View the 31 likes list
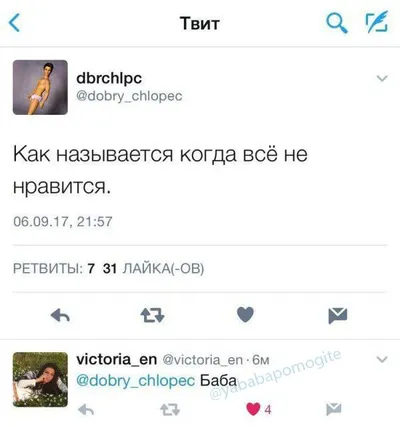Viewport: 400px width, 427px height. coord(153,268)
